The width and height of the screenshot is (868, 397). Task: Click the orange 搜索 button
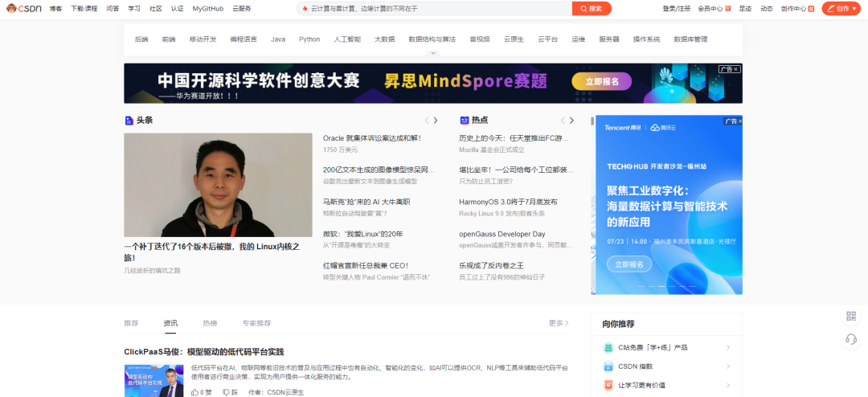click(592, 8)
